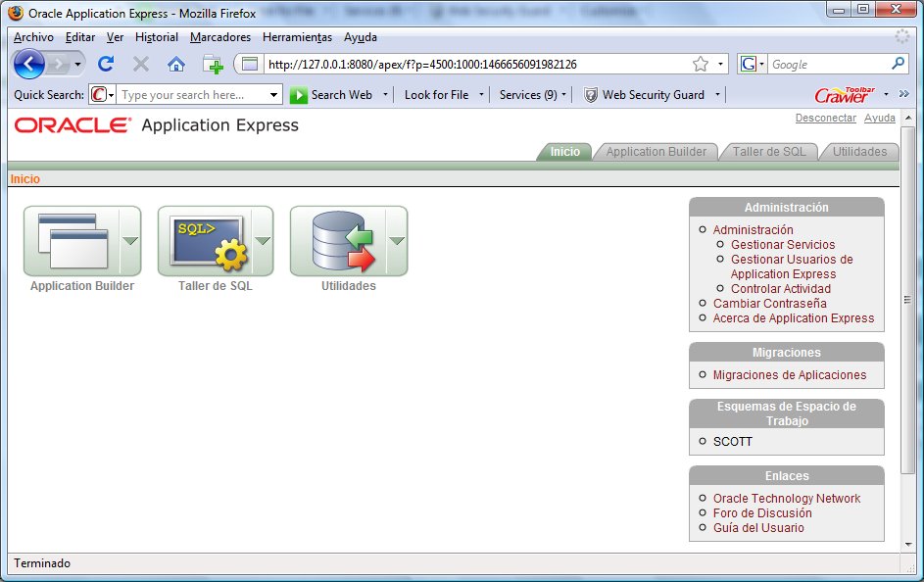This screenshot has height=582, width=924.
Task: Click the page identity icon in address bar
Action: click(250, 64)
